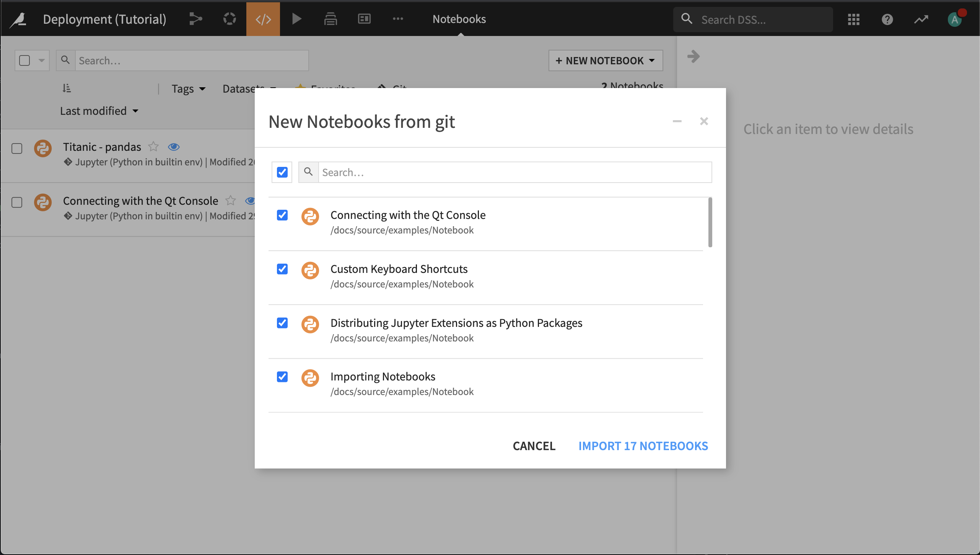Viewport: 980px width, 555px height.
Task: Open the Code notebooks icon
Action: (x=263, y=19)
